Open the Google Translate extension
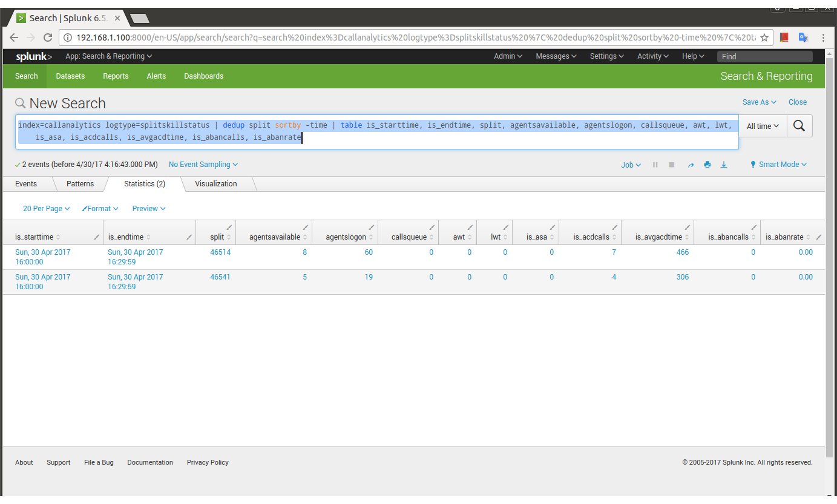Screen dimensions: 837x504 click(803, 38)
